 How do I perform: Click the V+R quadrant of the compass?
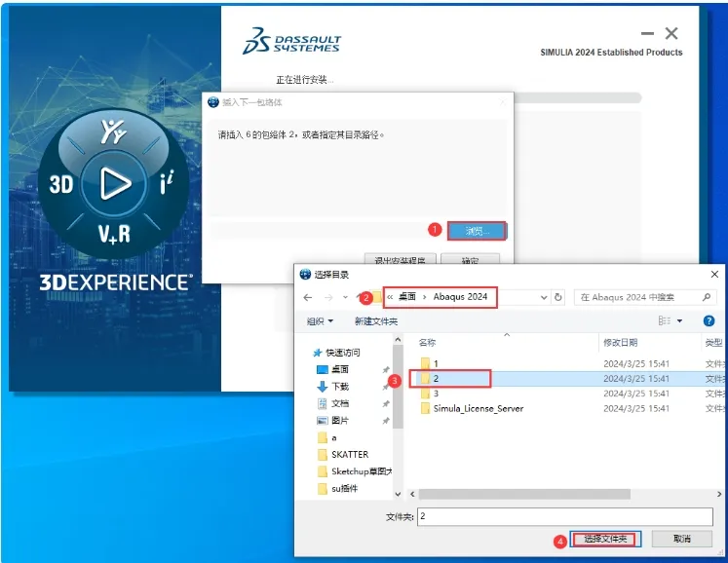[114, 234]
